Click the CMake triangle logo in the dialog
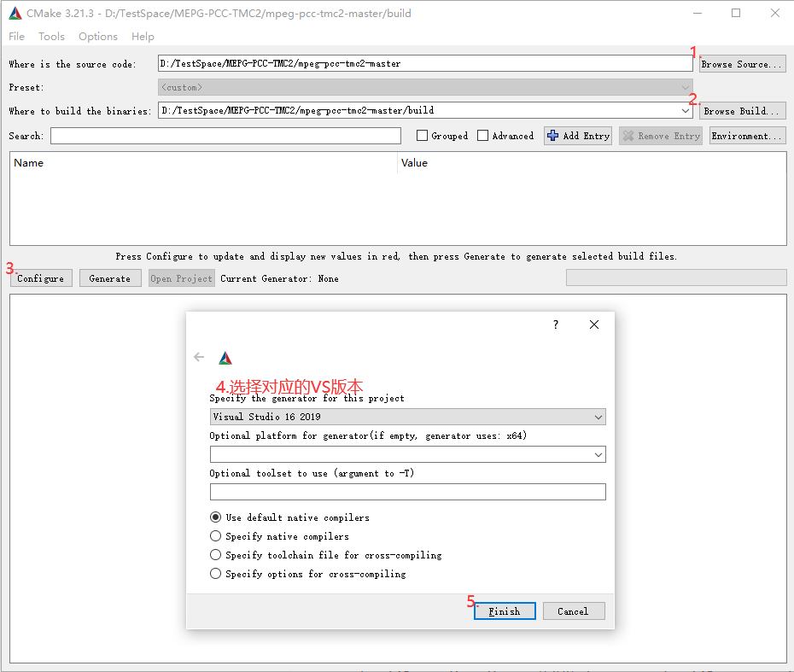Screen dimensions: 794x672 [x=225, y=358]
